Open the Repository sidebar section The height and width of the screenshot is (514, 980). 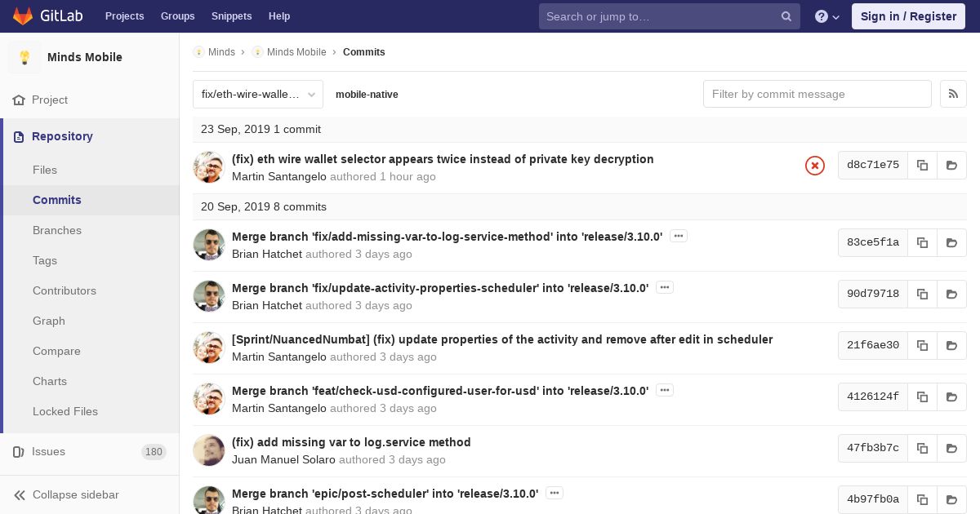91,136
